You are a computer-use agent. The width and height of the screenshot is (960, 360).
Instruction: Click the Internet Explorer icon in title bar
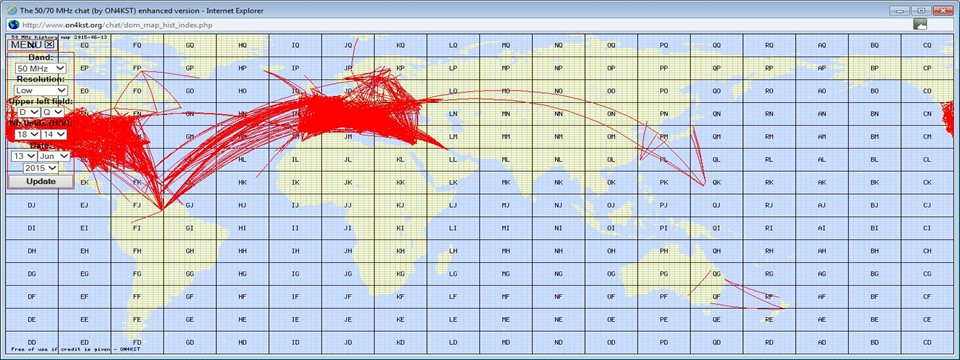point(11,10)
